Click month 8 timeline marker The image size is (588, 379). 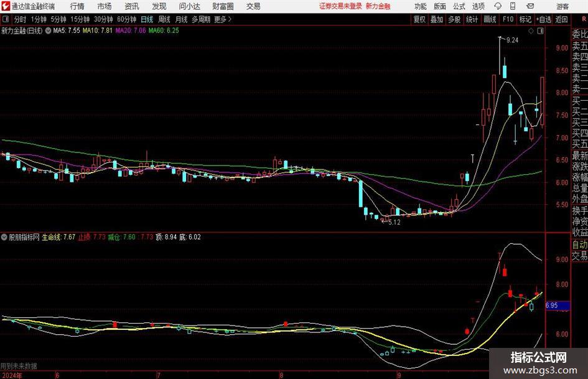click(x=281, y=375)
